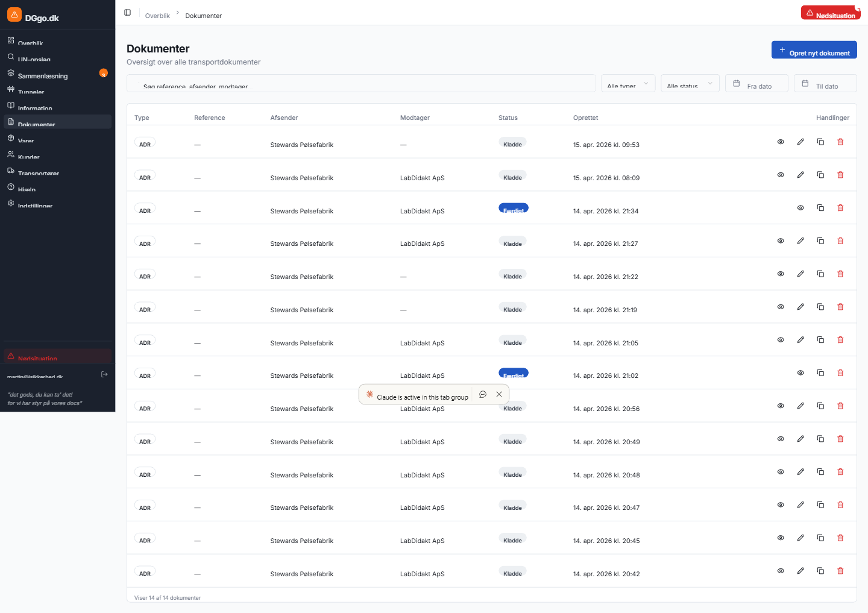Click the document search input field
Image resolution: width=868 pixels, height=613 pixels.
[x=362, y=84]
